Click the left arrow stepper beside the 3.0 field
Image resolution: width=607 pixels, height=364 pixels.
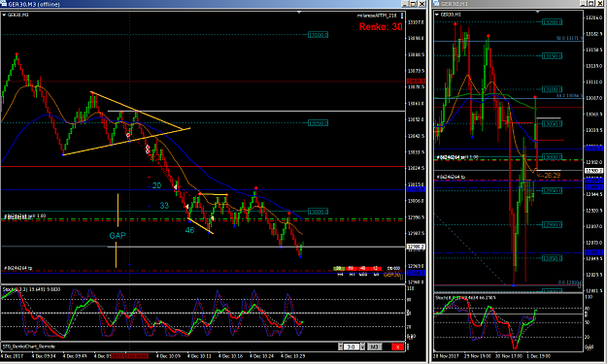[x=340, y=347]
